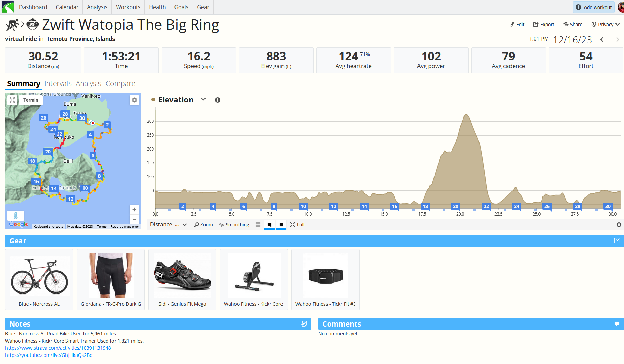Switch to the Compare tab
624x364 pixels.
click(120, 84)
